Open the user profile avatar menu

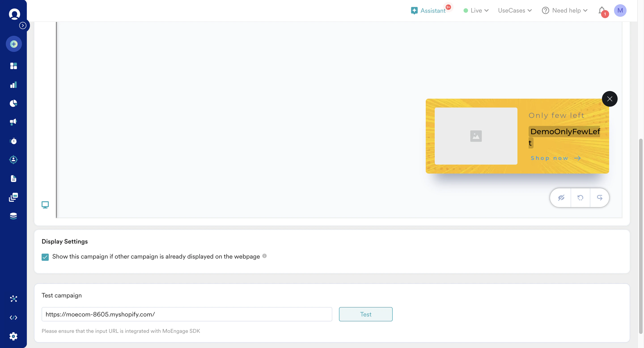(620, 11)
